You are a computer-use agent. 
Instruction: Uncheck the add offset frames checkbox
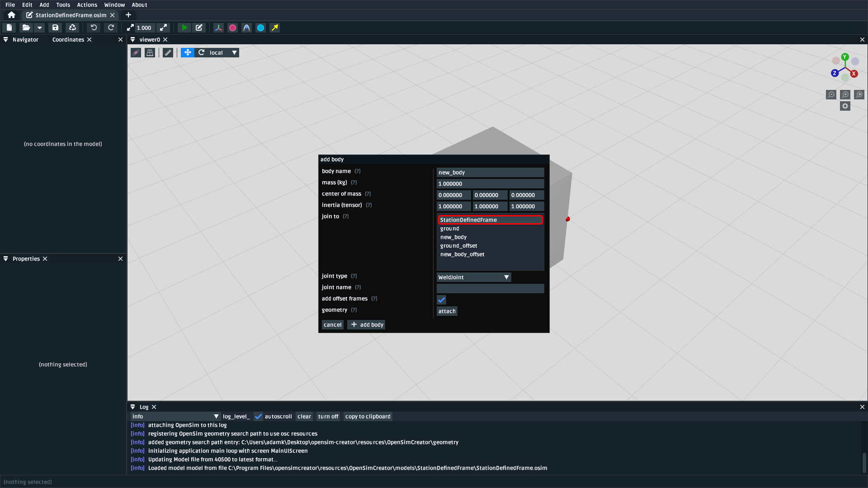(441, 300)
